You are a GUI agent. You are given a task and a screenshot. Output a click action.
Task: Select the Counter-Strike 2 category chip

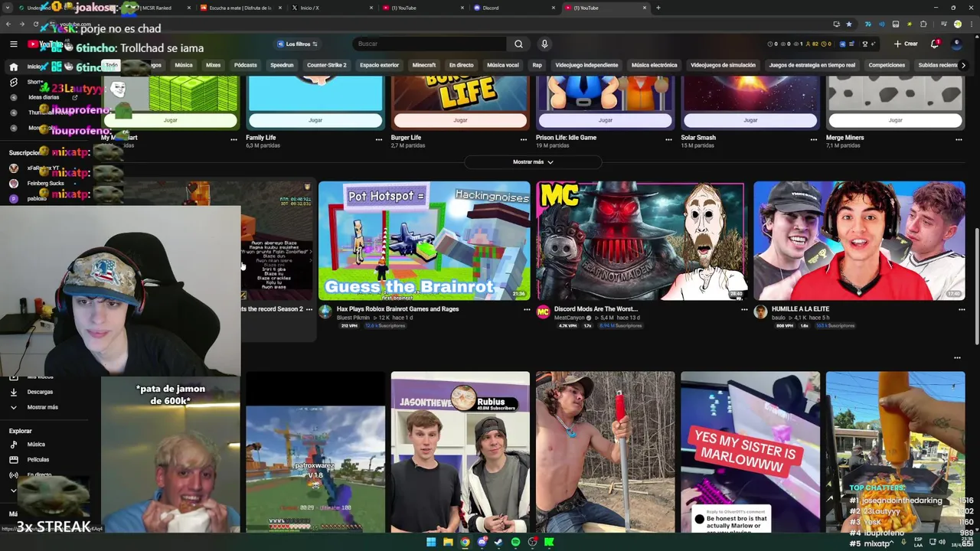tap(327, 65)
